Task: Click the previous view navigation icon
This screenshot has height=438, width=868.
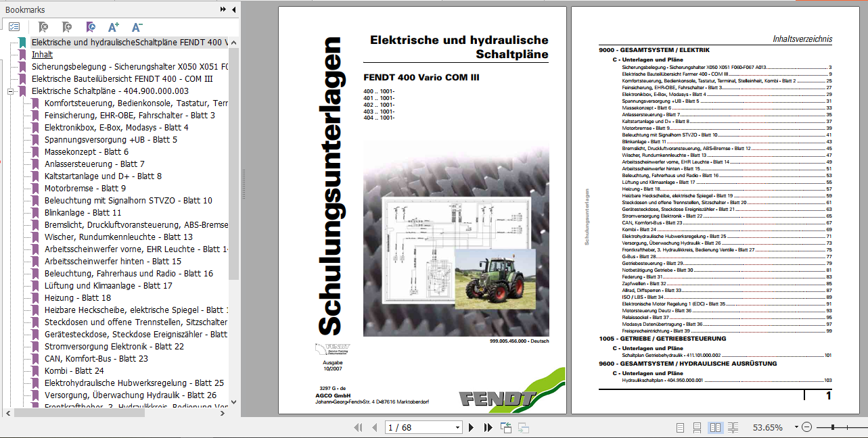Action: (507, 427)
